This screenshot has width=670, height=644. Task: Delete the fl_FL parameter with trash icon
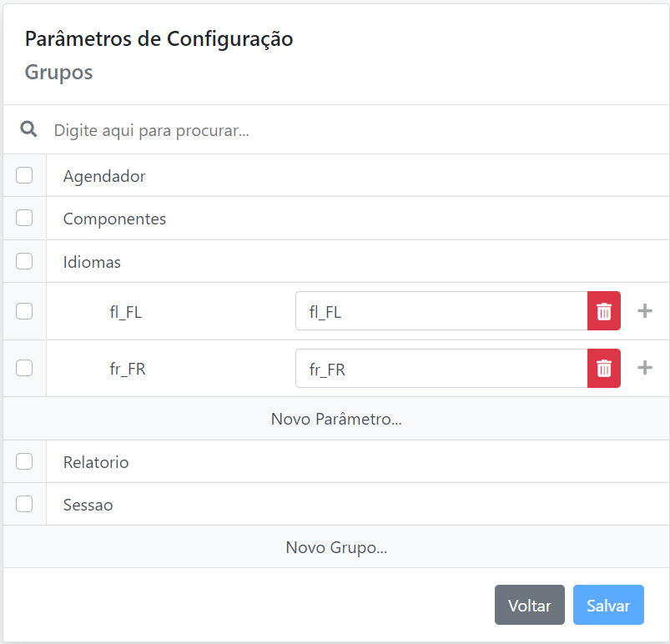[x=604, y=311]
